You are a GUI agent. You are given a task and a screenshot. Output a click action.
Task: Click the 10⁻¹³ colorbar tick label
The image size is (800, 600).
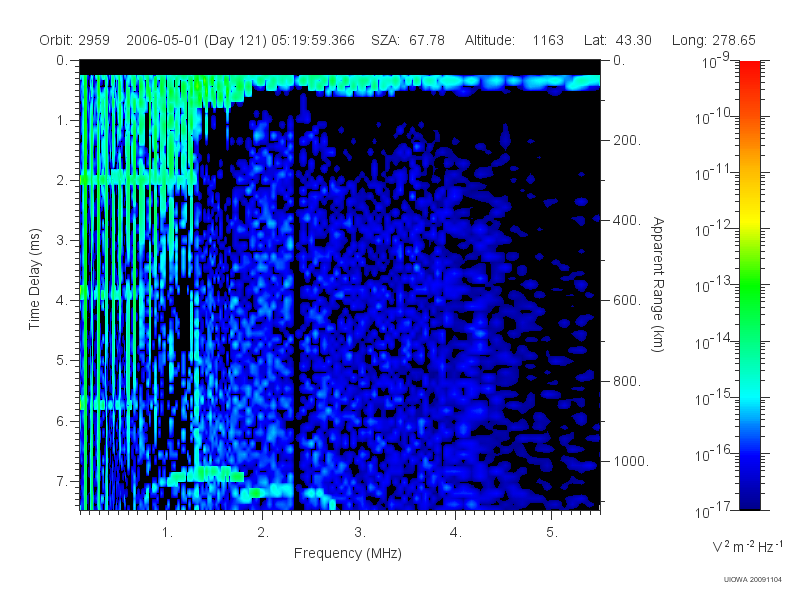tap(713, 285)
